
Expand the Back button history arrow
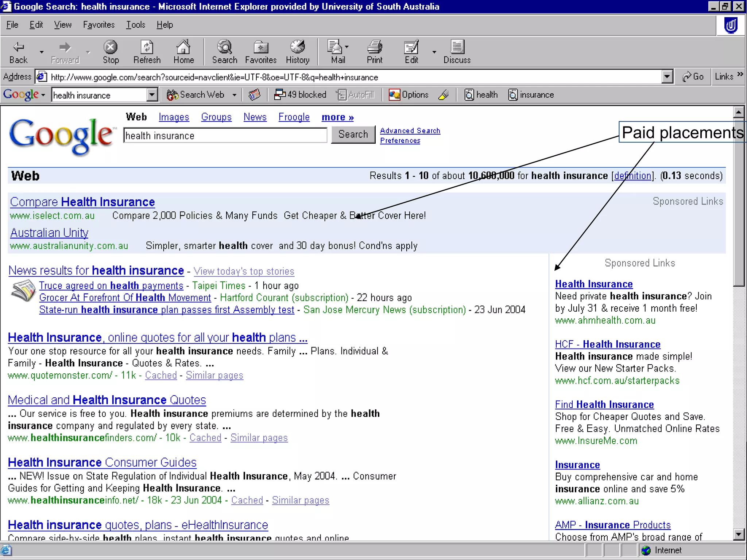42,52
